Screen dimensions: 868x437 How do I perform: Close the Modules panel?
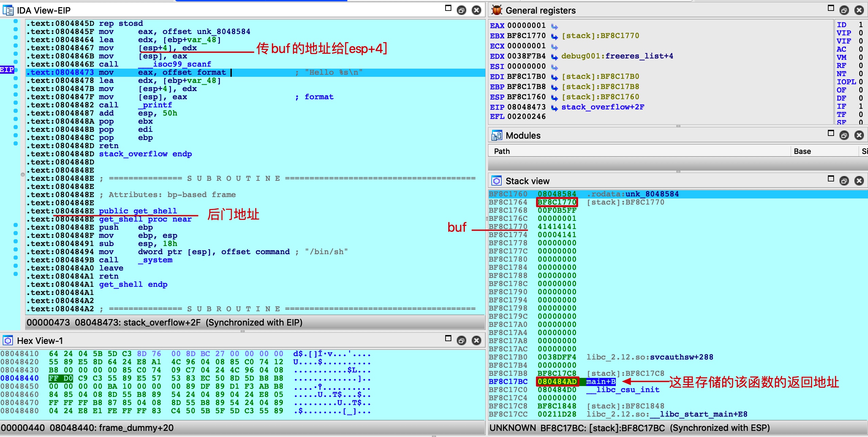pyautogui.click(x=859, y=136)
